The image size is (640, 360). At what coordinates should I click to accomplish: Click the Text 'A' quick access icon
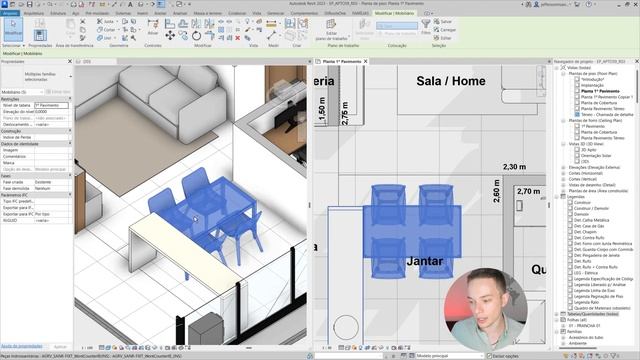click(x=130, y=4)
